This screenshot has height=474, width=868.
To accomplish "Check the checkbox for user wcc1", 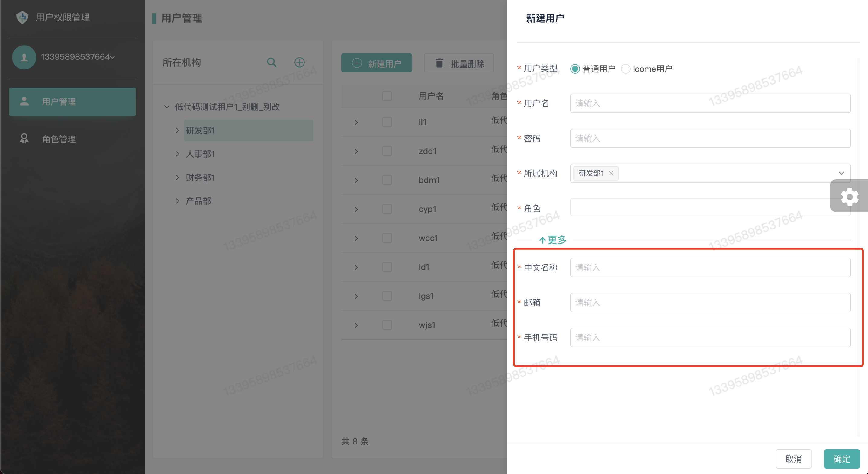I will (387, 238).
